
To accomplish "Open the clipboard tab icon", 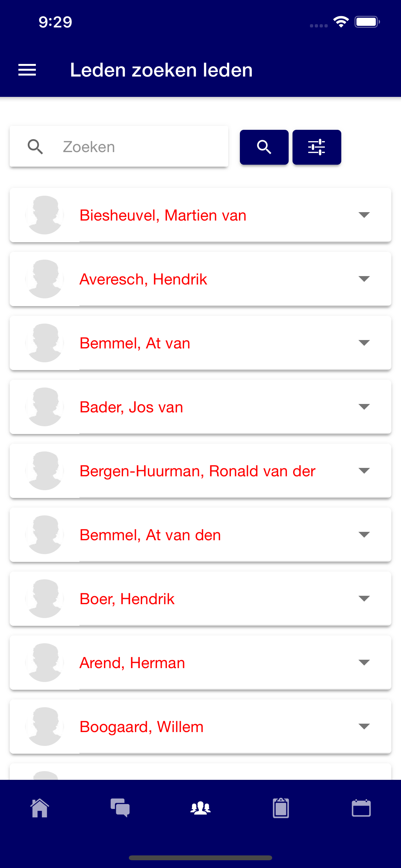I will point(281,808).
